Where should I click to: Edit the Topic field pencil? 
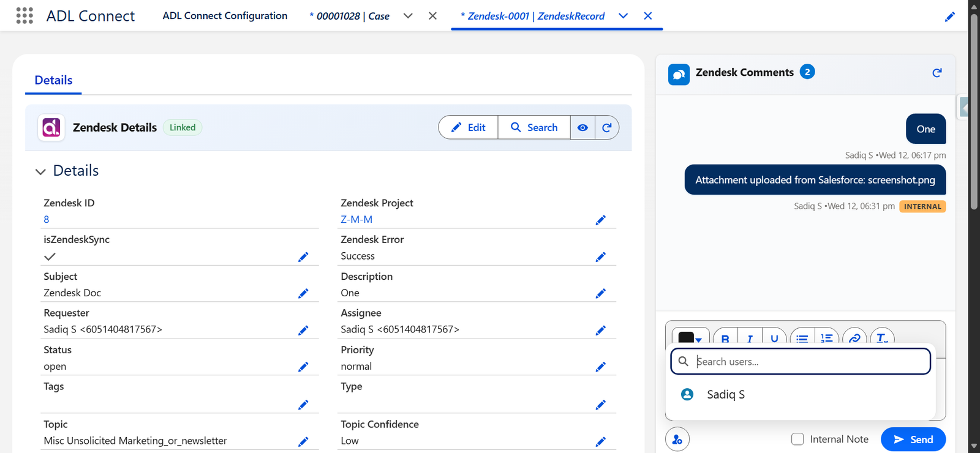(x=303, y=441)
